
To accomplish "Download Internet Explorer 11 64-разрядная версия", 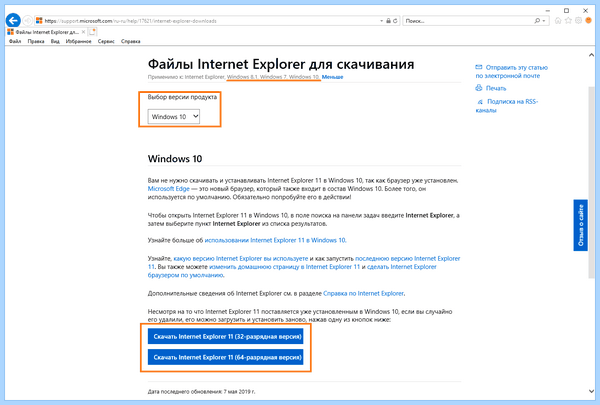I will pos(226,357).
